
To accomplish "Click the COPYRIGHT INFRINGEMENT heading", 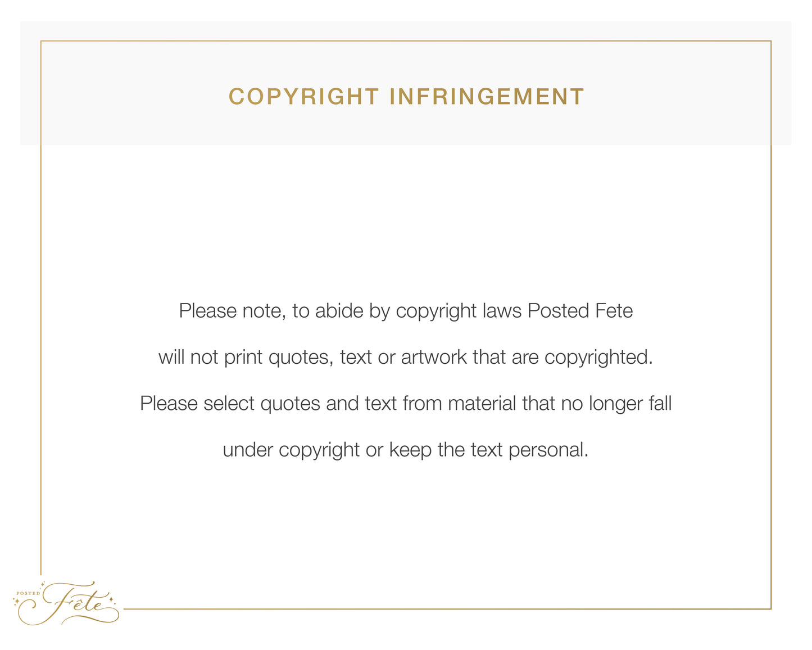I will point(406,97).
